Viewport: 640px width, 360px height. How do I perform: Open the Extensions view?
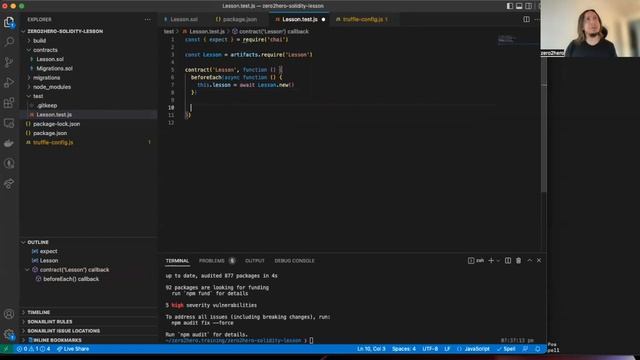pyautogui.click(x=9, y=102)
